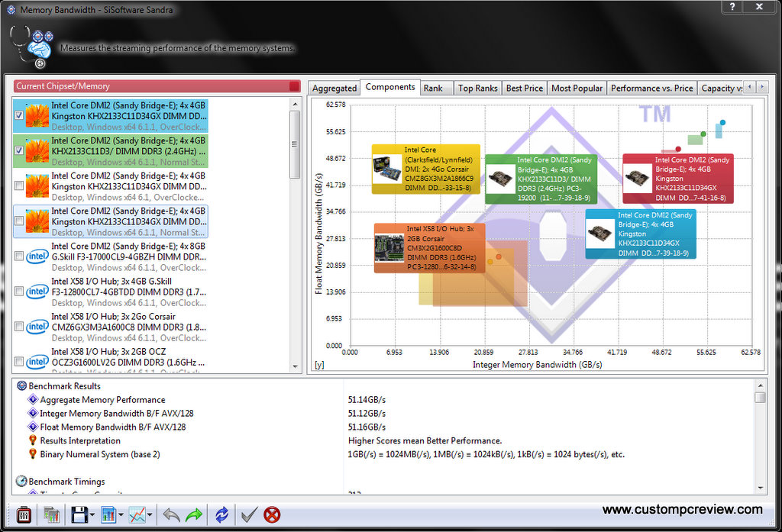
Task: Check the G.Skill F3-12800CL7-4GBTDD entry
Action: click(x=19, y=291)
